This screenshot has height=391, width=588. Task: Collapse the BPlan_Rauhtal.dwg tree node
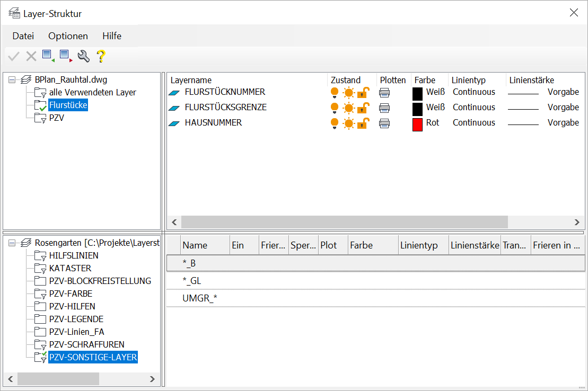point(12,79)
